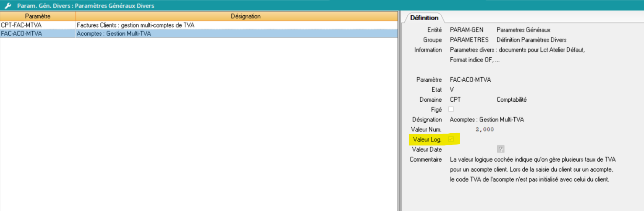The image size is (644, 211).
Task: Click the question mark button beside Valeur Date
Action: point(501,149)
